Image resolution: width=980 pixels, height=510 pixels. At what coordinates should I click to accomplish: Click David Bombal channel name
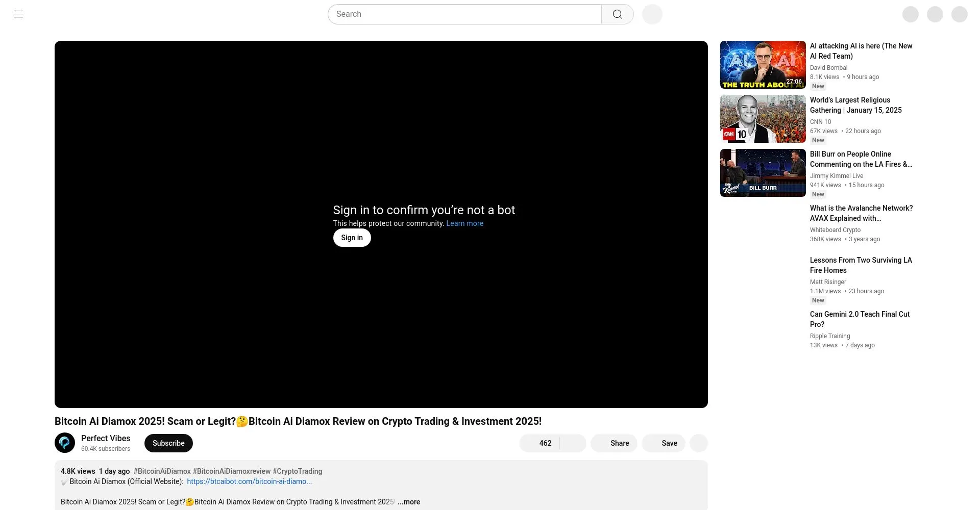pyautogui.click(x=828, y=68)
